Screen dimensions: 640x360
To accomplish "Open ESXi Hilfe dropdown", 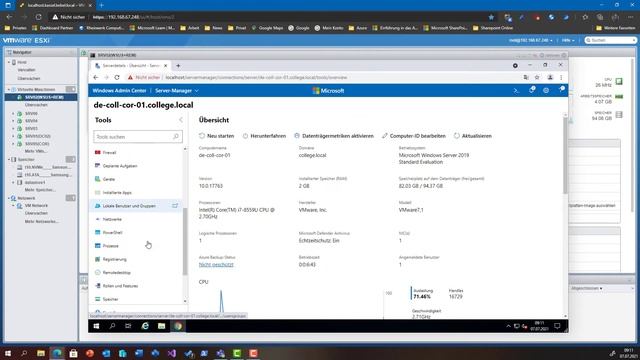I will (x=568, y=40).
